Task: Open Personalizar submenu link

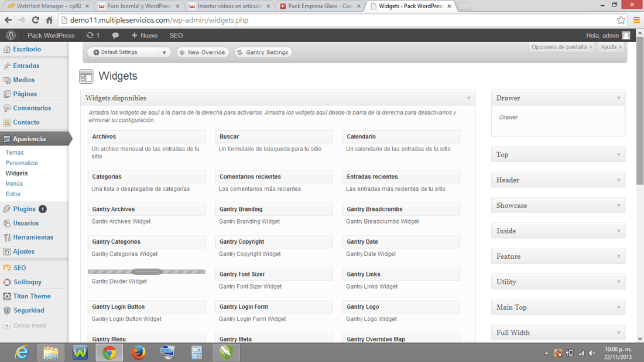Action: click(22, 163)
